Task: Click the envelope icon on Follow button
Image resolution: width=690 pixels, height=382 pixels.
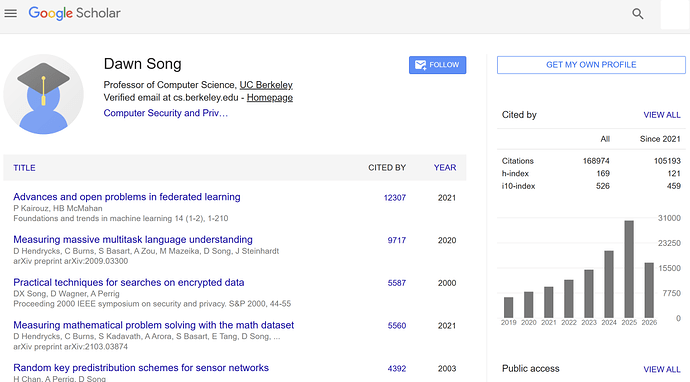Action: [x=420, y=65]
